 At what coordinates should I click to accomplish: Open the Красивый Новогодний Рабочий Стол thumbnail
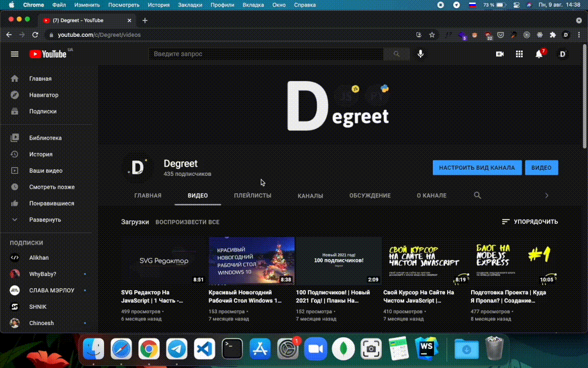coord(251,261)
